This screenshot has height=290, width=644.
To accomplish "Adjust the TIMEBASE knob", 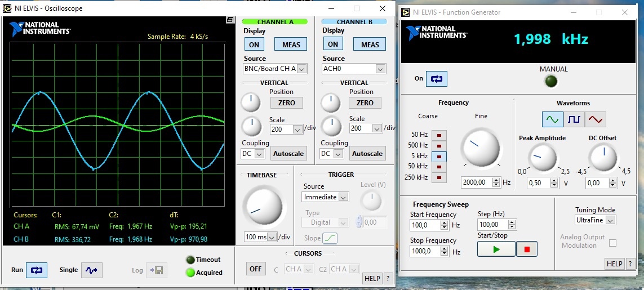I will [x=262, y=207].
